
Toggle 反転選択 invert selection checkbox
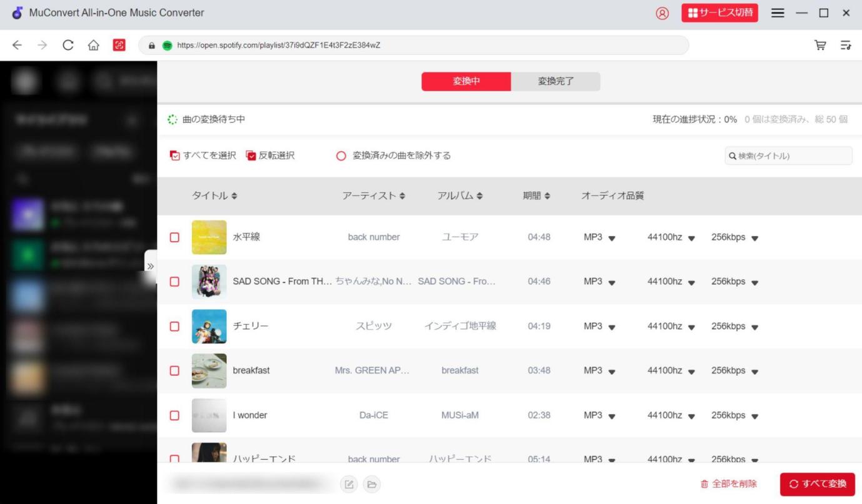click(251, 156)
